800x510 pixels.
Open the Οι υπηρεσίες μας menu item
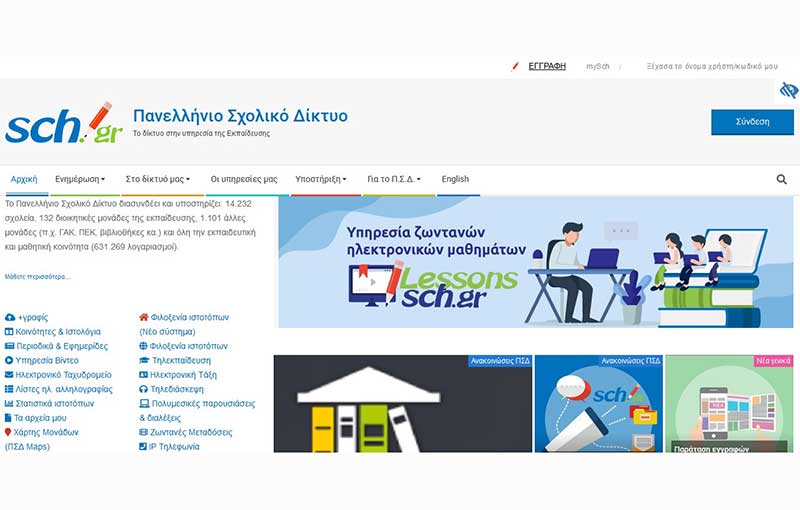click(x=244, y=179)
